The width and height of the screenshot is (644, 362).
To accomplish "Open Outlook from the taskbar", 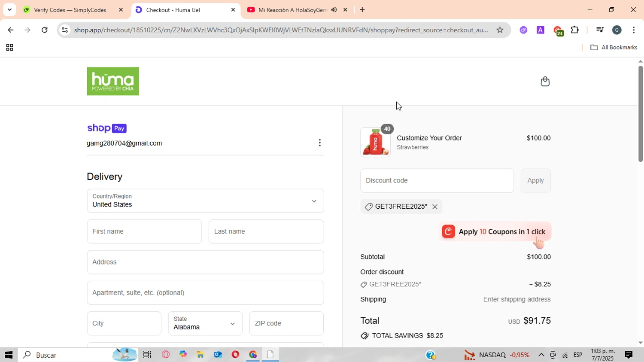I will (218, 355).
